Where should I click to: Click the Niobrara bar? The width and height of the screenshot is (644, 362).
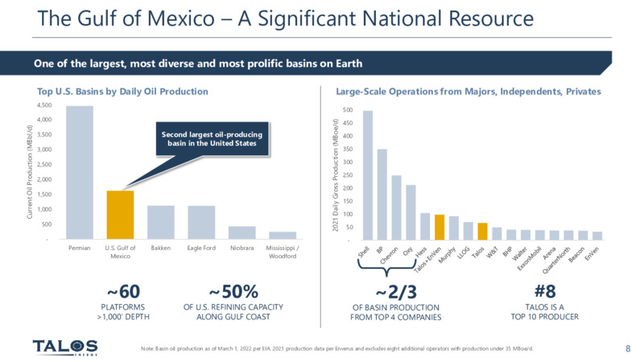click(x=242, y=232)
